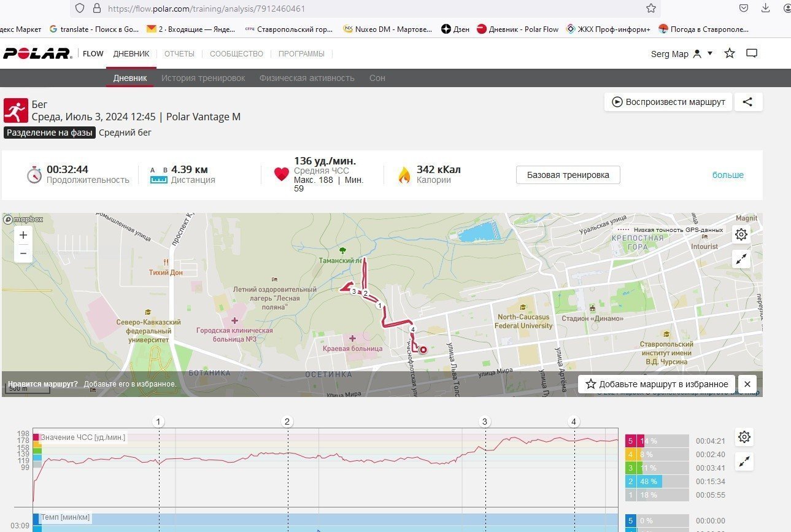Click the 00:32:44 duration value

click(x=68, y=169)
